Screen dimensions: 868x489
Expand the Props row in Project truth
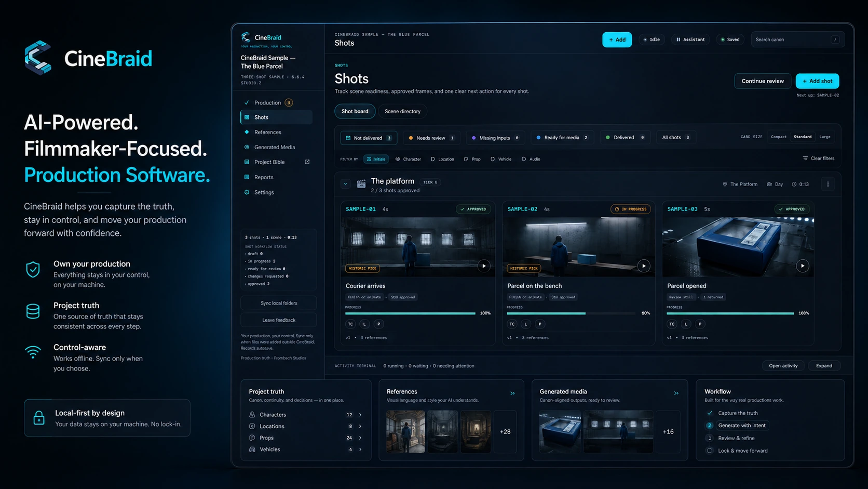[305, 438]
